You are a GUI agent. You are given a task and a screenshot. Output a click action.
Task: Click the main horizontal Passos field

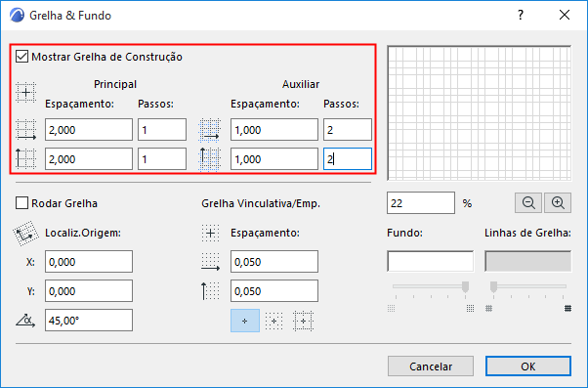162,130
